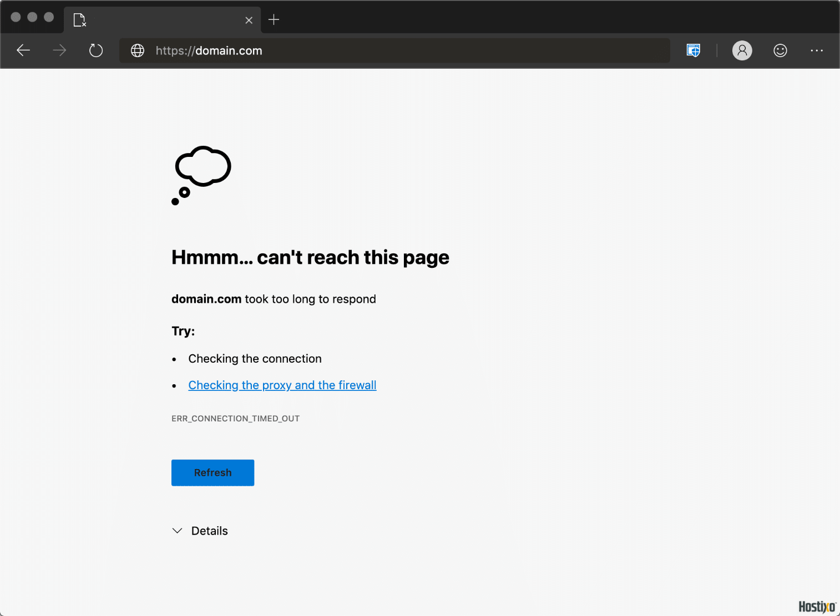Go back using the back arrow
Screen dimensions: 840x616
pos(23,50)
